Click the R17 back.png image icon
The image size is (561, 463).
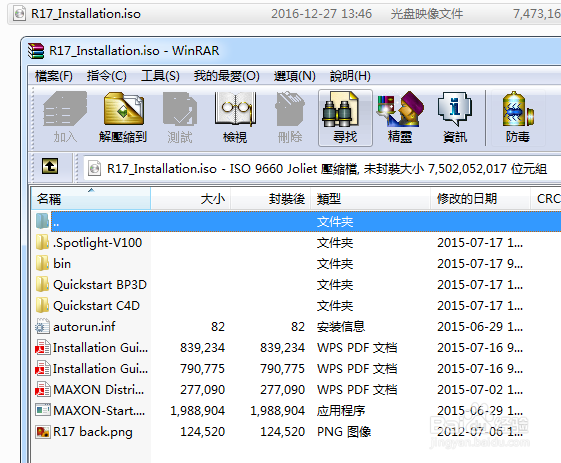(x=43, y=432)
